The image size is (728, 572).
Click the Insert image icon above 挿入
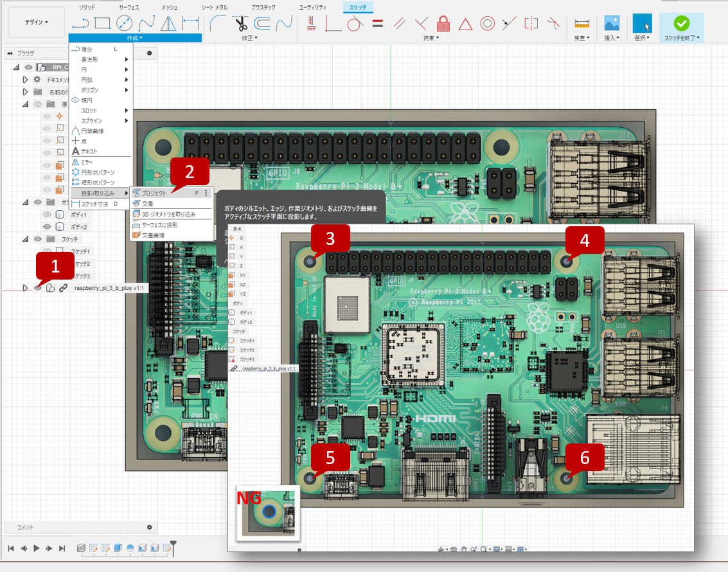(612, 22)
